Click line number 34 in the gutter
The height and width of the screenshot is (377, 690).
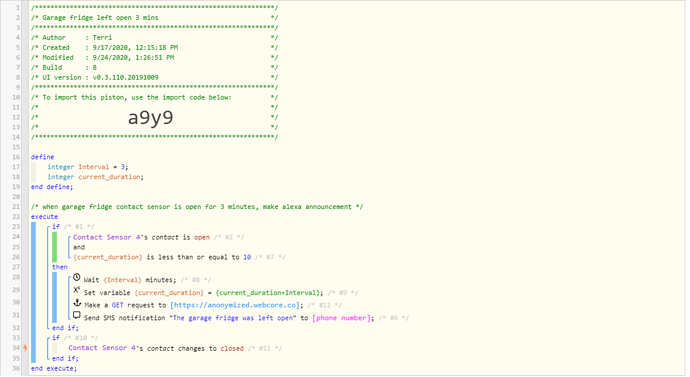tap(16, 348)
